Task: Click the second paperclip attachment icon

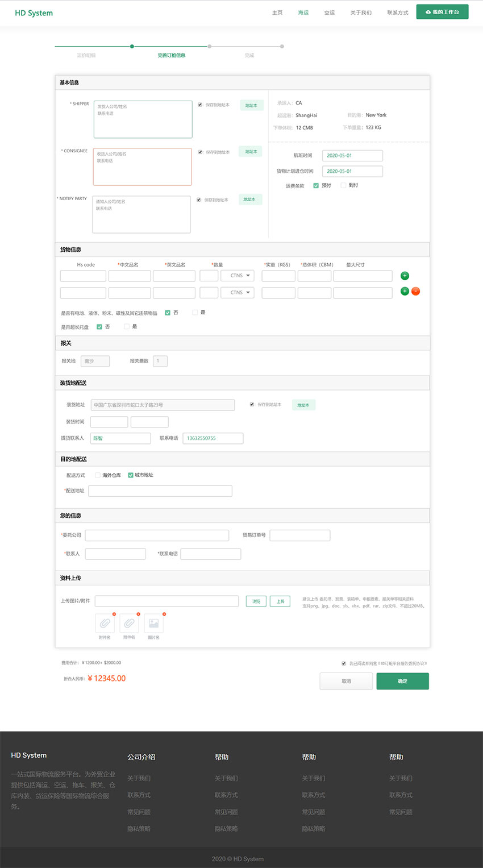Action: tap(129, 624)
